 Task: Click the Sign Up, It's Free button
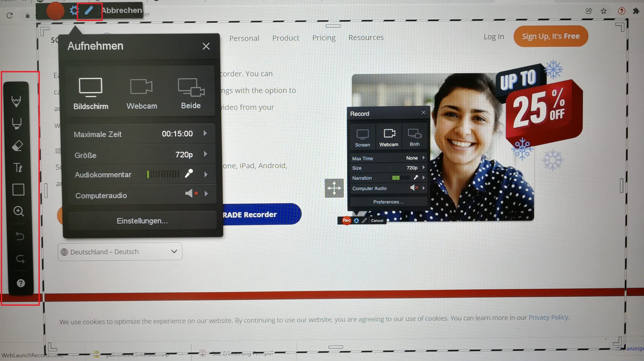coord(550,36)
